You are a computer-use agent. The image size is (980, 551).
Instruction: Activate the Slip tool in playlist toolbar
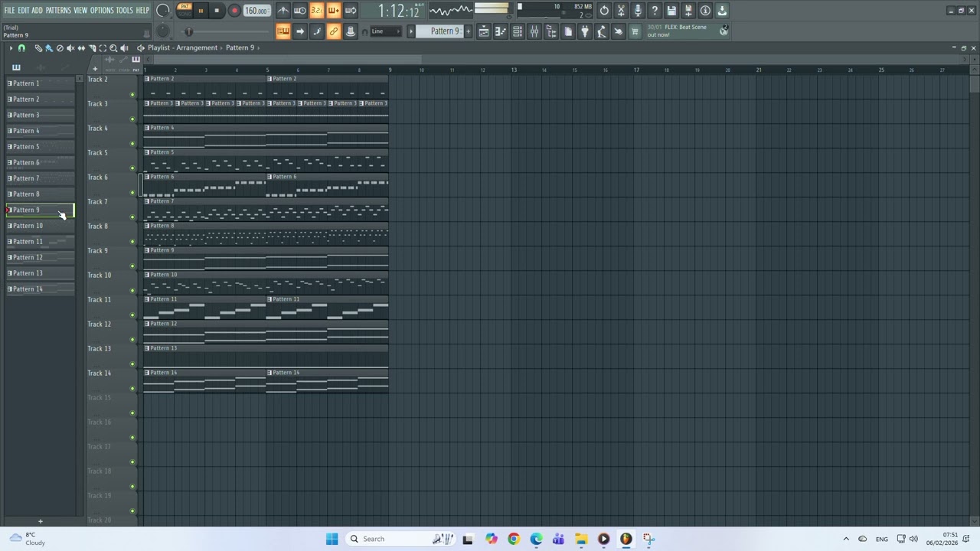pos(81,48)
